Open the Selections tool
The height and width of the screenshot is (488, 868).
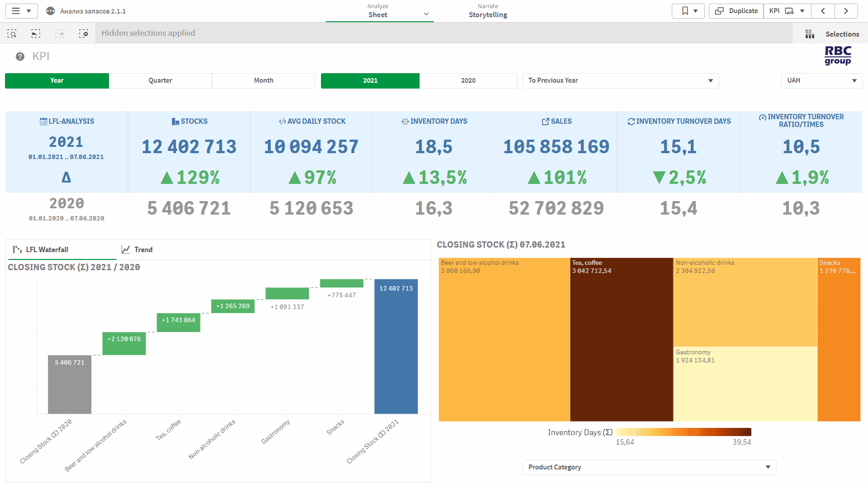point(843,33)
